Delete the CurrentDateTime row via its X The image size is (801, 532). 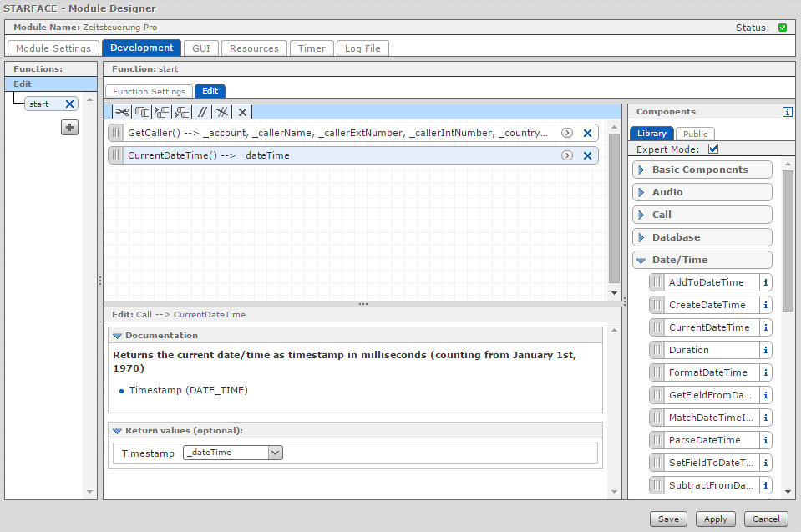click(587, 155)
